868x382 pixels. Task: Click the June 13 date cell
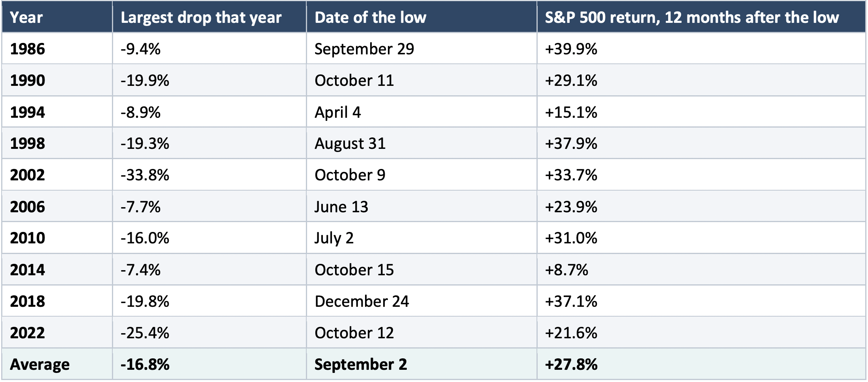coord(421,206)
